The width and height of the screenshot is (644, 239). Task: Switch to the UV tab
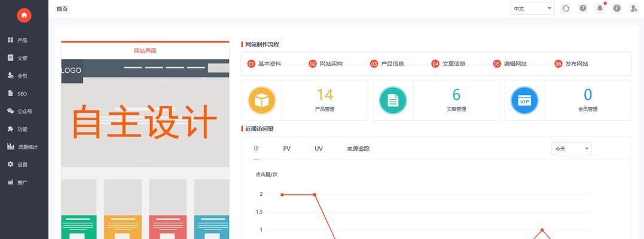coord(319,149)
